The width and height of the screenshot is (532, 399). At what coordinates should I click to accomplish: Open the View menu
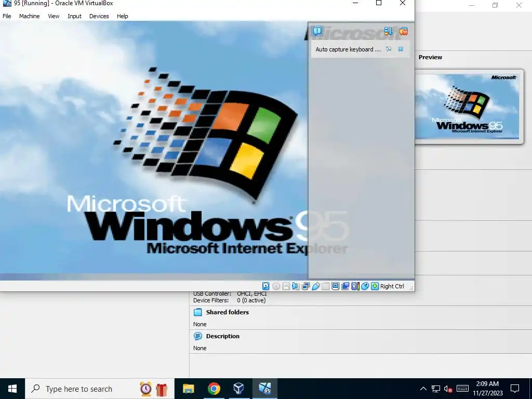coord(54,16)
